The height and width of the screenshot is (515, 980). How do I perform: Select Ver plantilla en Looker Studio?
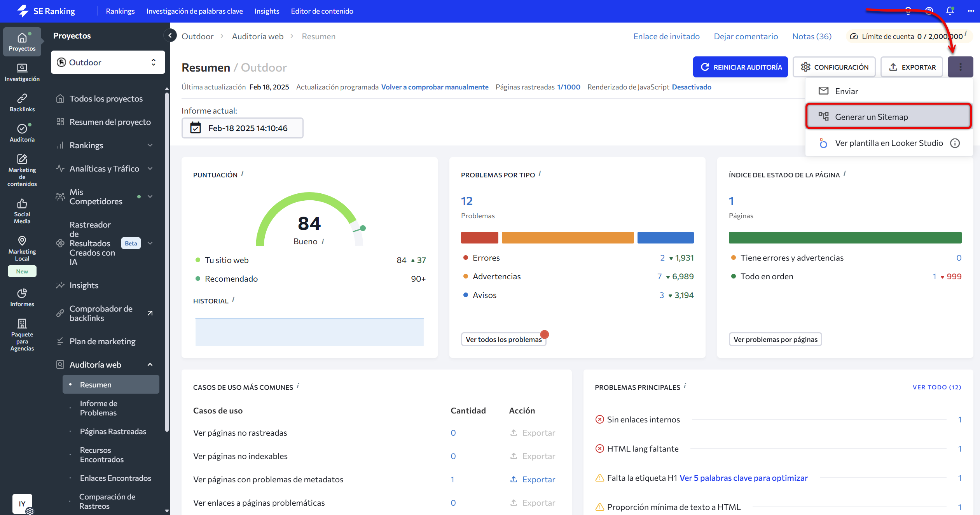tap(889, 143)
